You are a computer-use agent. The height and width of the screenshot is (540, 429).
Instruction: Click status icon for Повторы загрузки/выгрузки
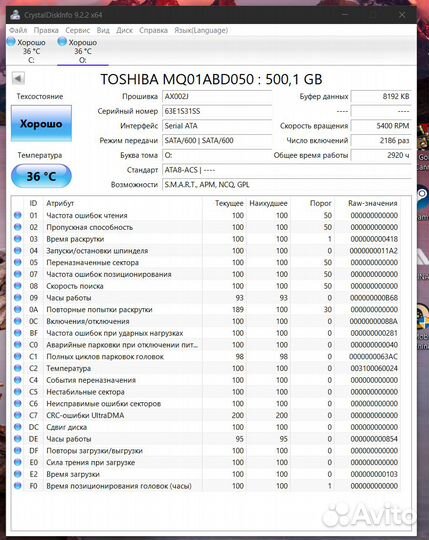(18, 450)
